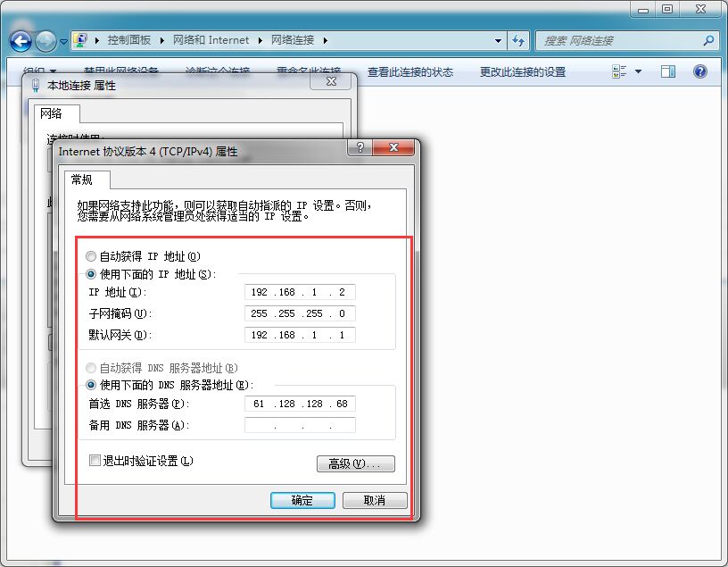The height and width of the screenshot is (567, 728).
Task: Click the search magnifier in the search box
Action: click(x=707, y=41)
